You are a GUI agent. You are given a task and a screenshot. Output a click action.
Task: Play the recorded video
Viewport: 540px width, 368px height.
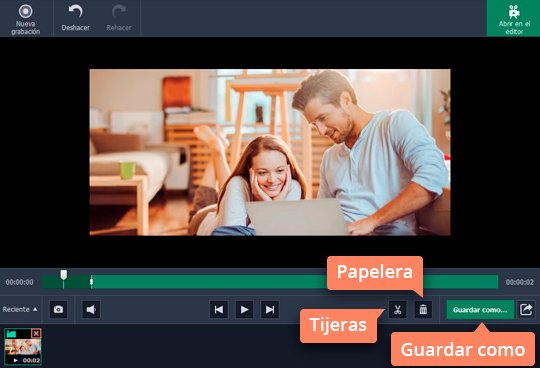coord(245,309)
